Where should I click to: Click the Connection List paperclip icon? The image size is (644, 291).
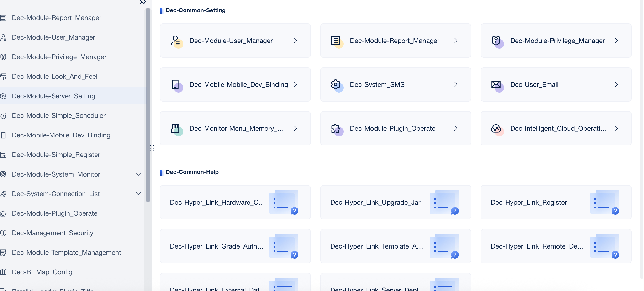click(3, 194)
